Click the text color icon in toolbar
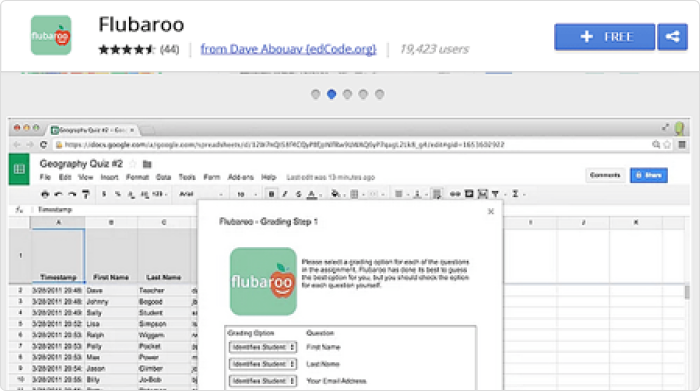Image resolution: width=700 pixels, height=391 pixels. click(x=312, y=194)
